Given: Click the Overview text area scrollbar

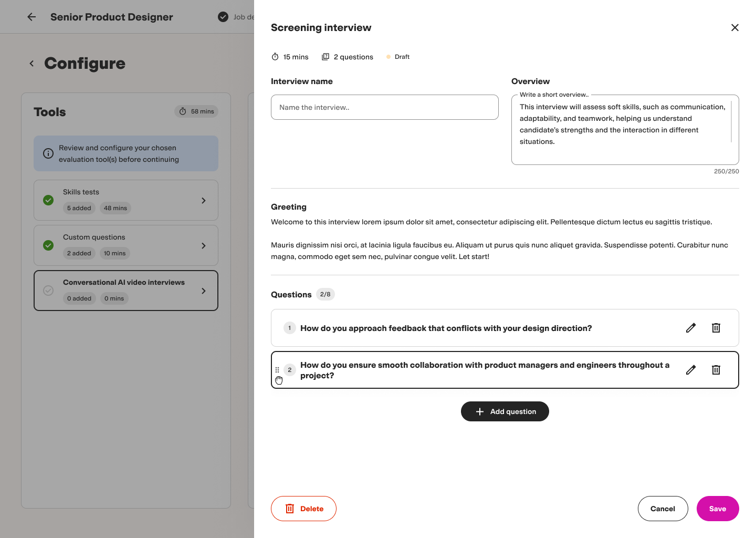Looking at the screenshot, I should pyautogui.click(x=731, y=121).
